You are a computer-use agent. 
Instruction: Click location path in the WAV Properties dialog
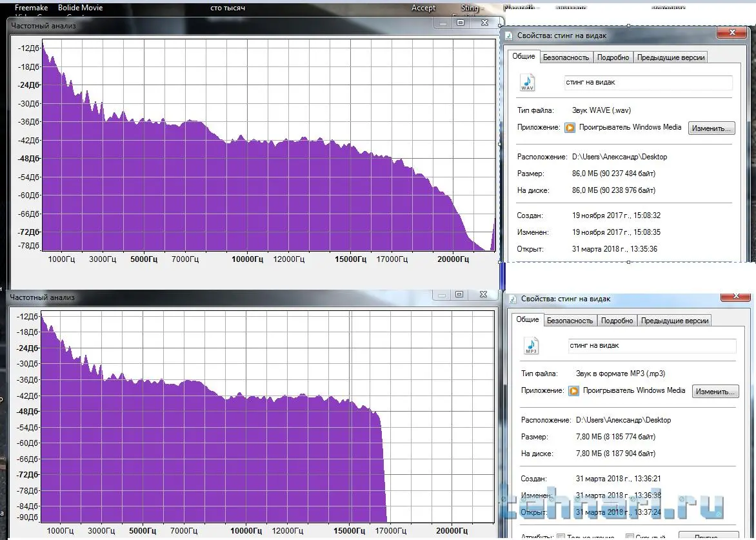(x=619, y=157)
